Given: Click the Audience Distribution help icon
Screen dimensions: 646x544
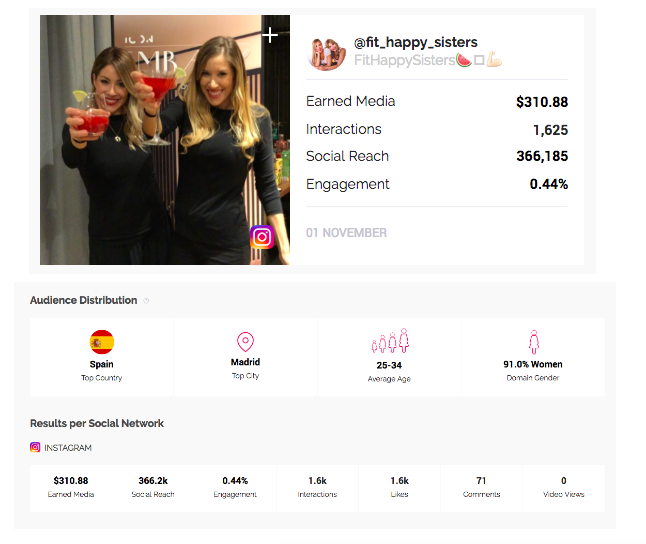Looking at the screenshot, I should [x=146, y=301].
